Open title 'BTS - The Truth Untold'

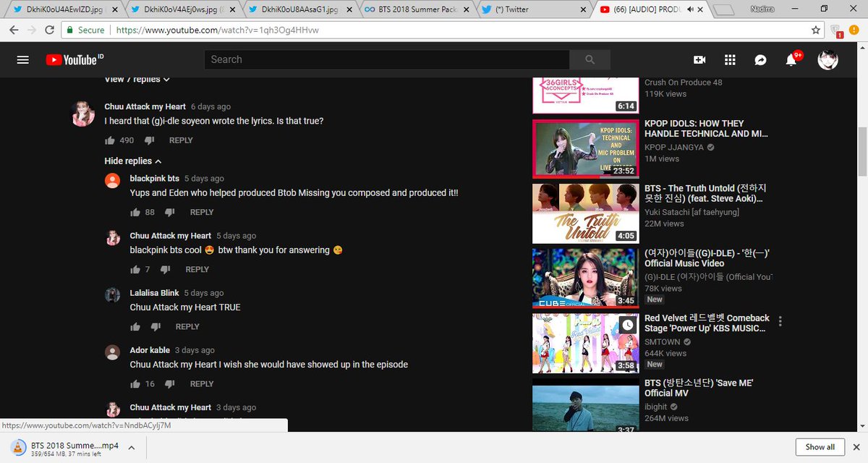(x=706, y=193)
